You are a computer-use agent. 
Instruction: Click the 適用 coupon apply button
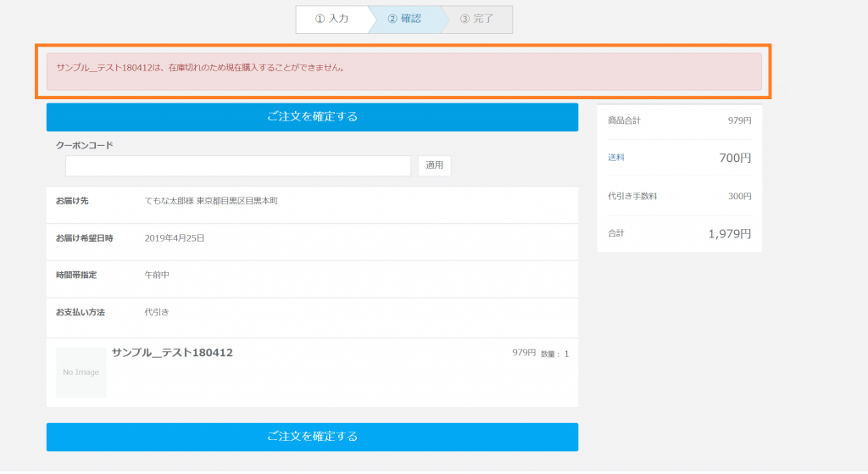pos(434,165)
